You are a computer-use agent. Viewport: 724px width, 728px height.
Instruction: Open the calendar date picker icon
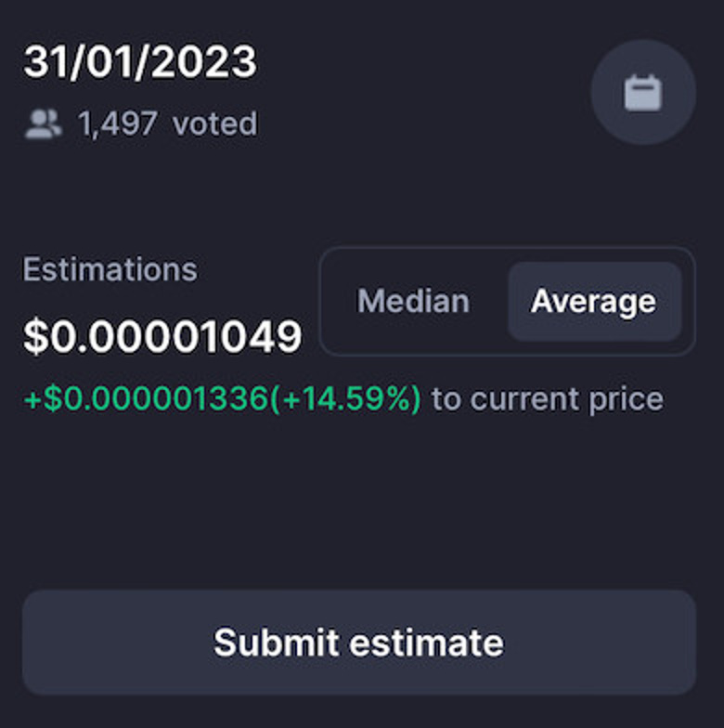pyautogui.click(x=642, y=93)
